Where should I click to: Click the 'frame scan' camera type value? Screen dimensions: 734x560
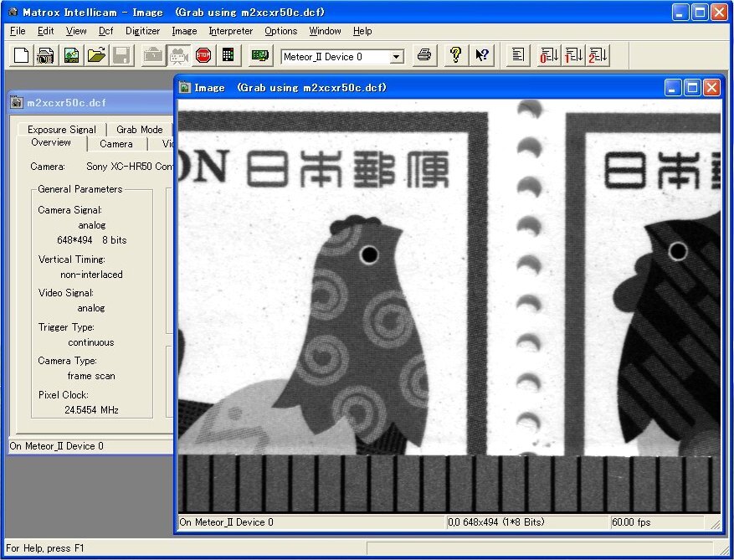[91, 376]
